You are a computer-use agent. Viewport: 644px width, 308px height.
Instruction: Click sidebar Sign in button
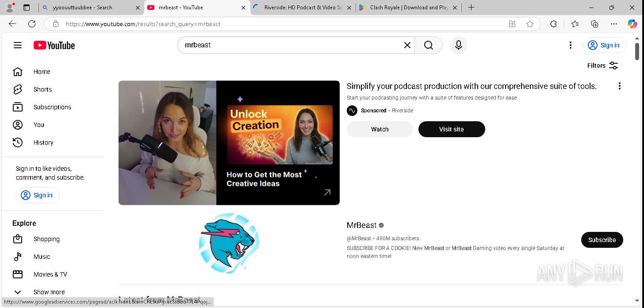pos(38,195)
